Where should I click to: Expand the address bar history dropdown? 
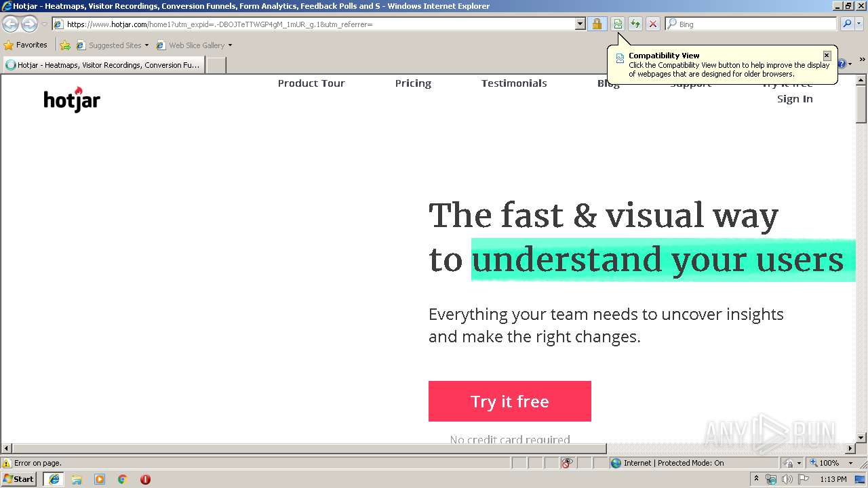click(580, 24)
